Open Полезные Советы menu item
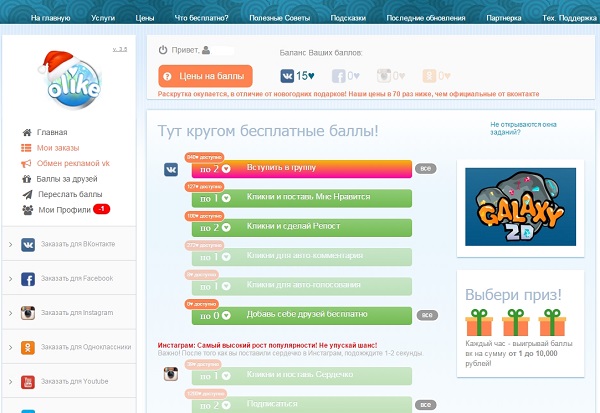 pyautogui.click(x=279, y=18)
